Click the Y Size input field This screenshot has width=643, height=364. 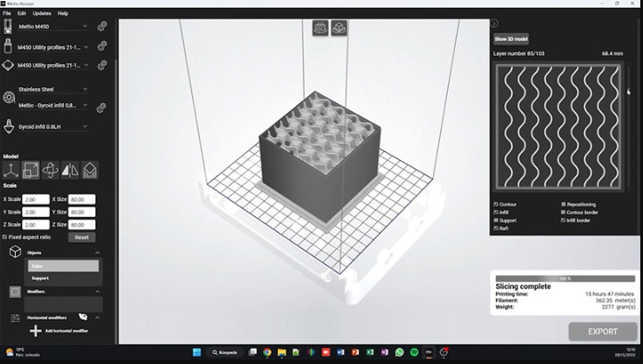(x=82, y=212)
